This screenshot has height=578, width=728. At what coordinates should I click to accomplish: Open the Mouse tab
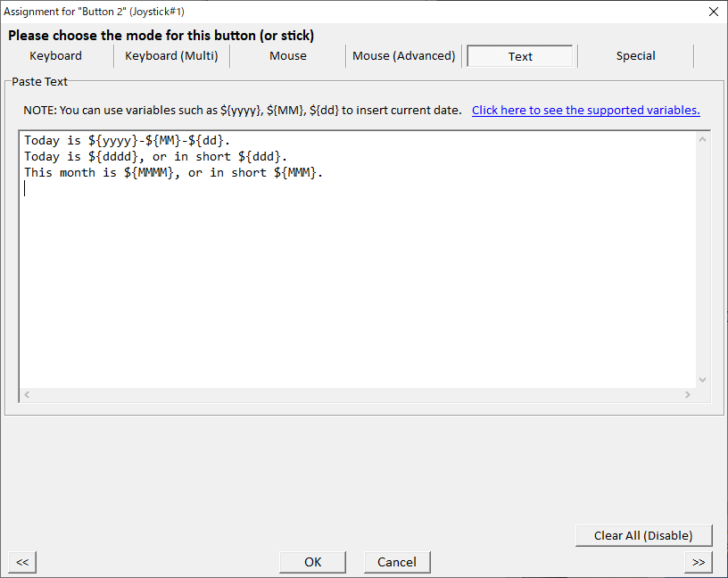pos(287,55)
